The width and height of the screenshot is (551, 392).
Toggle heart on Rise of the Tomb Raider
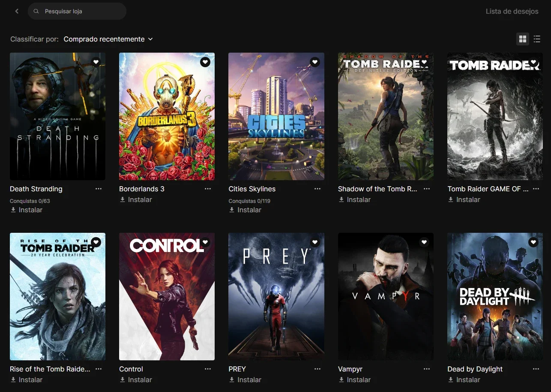pyautogui.click(x=96, y=242)
